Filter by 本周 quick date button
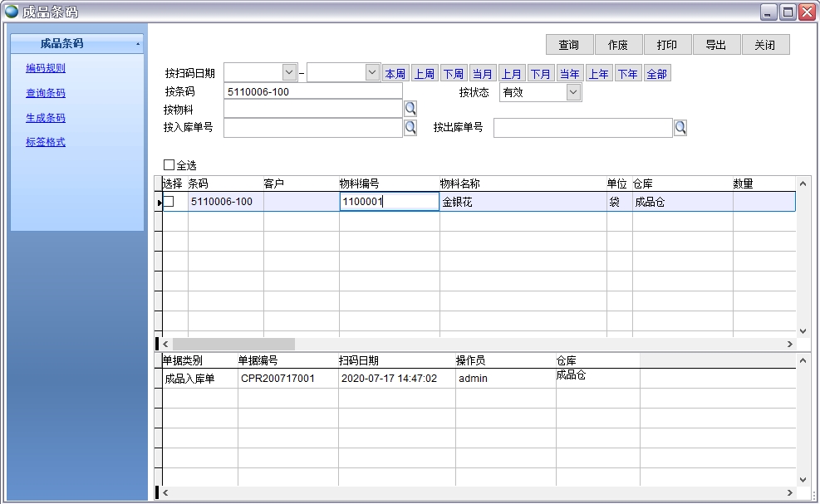The image size is (820, 504). point(395,74)
